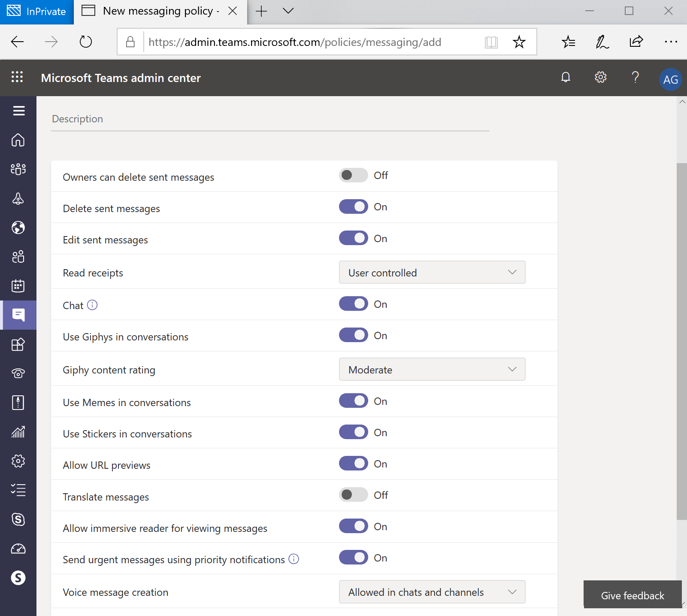Disable Use Memes in conversations
The image size is (687, 616).
coord(353,401)
